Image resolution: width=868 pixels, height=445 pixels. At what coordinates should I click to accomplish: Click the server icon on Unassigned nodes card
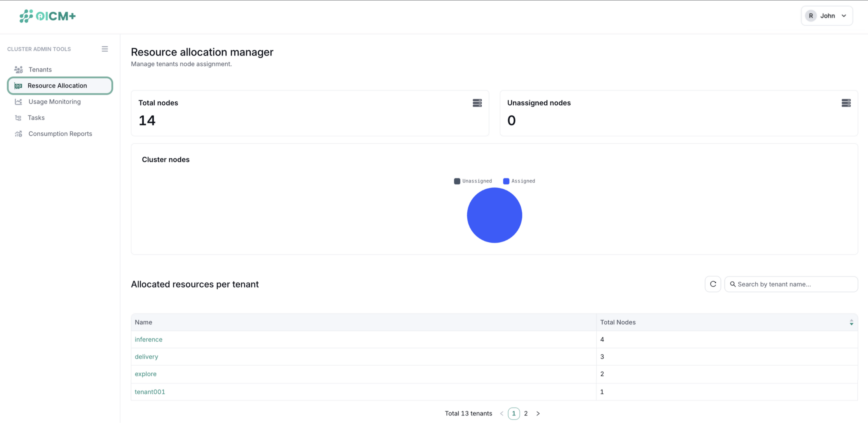point(846,103)
